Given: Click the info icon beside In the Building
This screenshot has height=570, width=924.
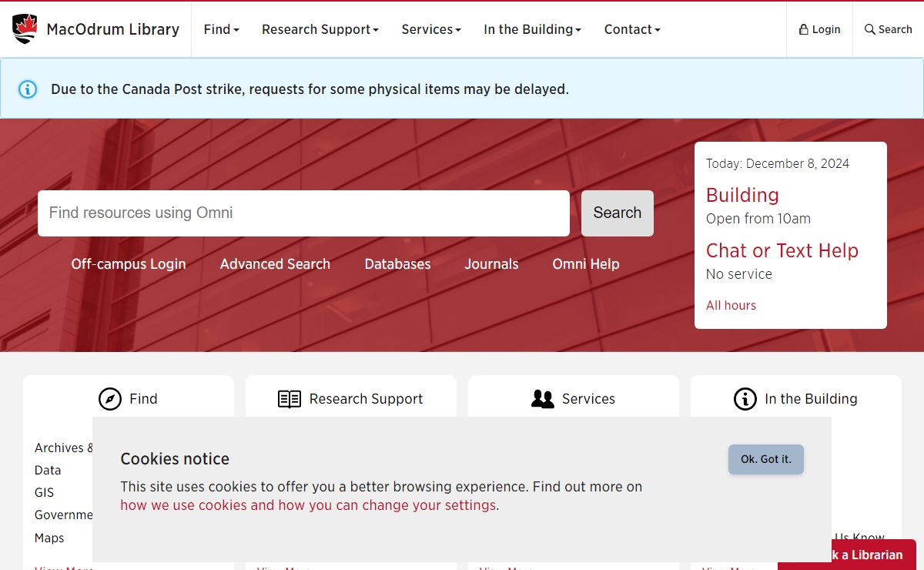Looking at the screenshot, I should pyautogui.click(x=745, y=399).
